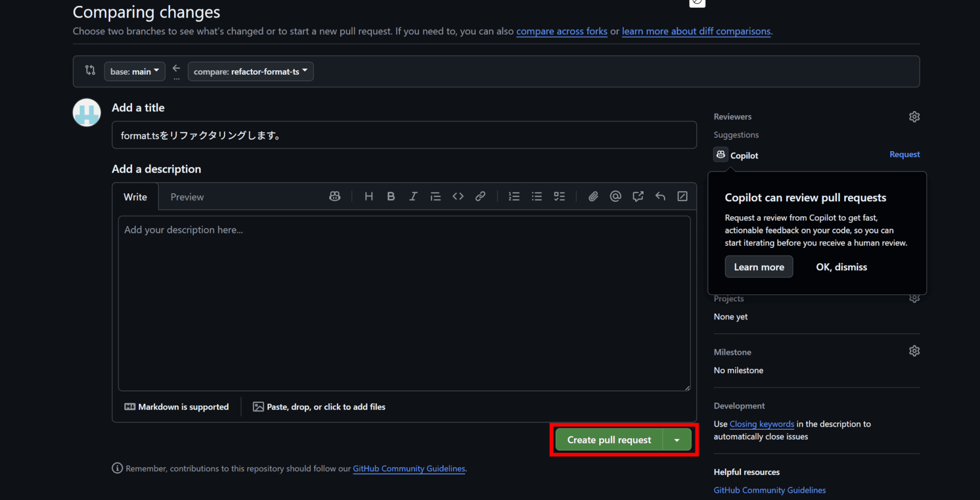Attach files with the paperclip icon
Viewport: 980px width, 500px height.
[x=593, y=197]
